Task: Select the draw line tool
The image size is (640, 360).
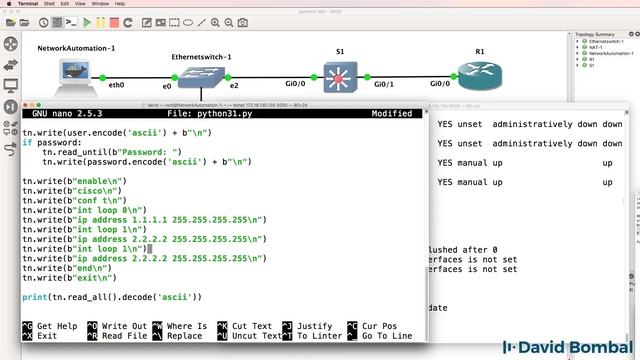Action: coord(201,23)
